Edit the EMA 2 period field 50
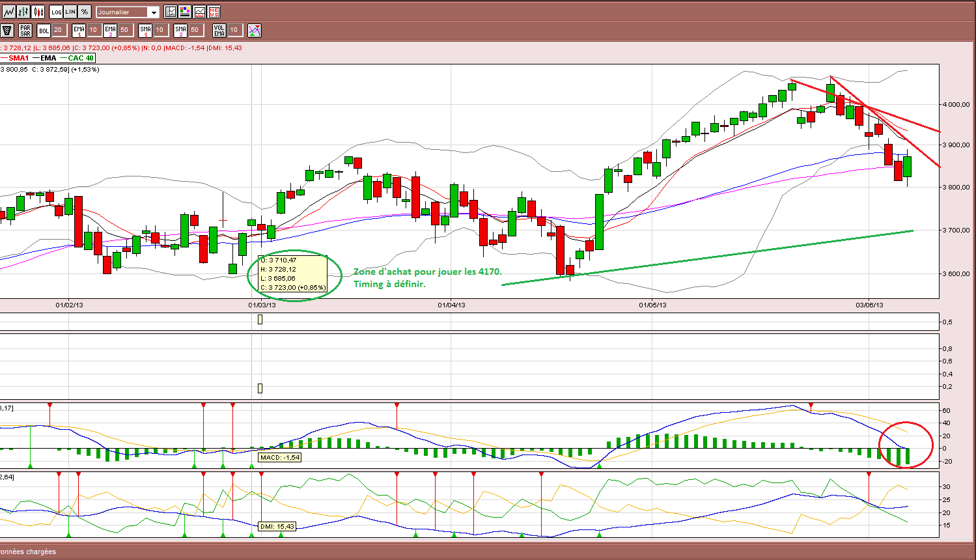Image resolution: width=976 pixels, height=560 pixels. 125,30
